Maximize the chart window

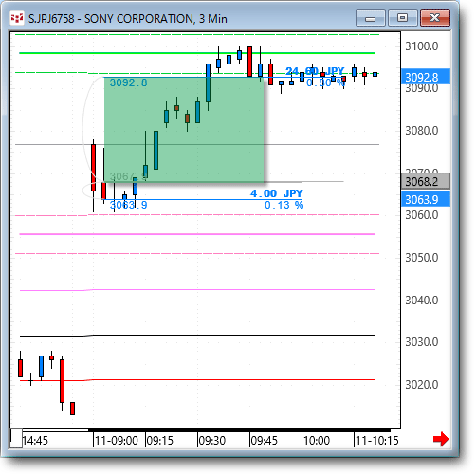click(x=402, y=18)
